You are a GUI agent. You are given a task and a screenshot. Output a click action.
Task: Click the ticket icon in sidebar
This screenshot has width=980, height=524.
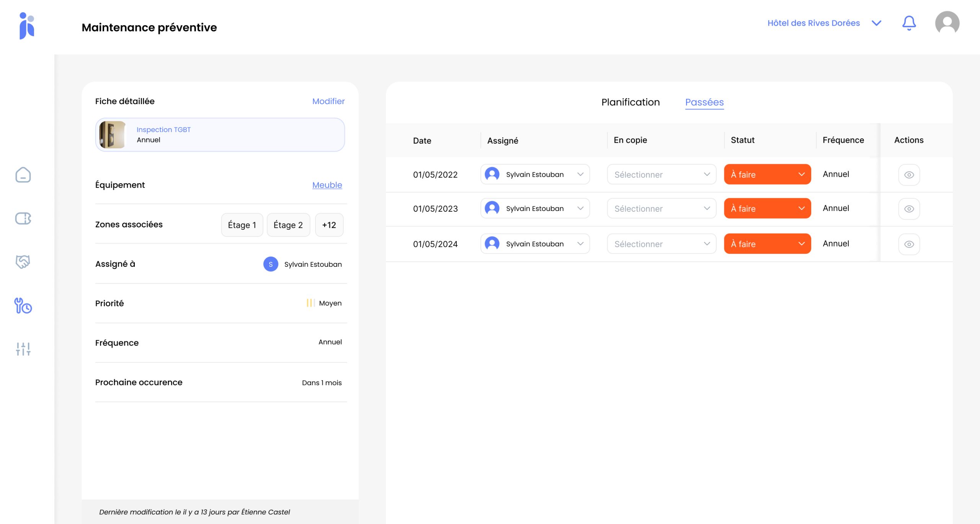pyautogui.click(x=23, y=219)
